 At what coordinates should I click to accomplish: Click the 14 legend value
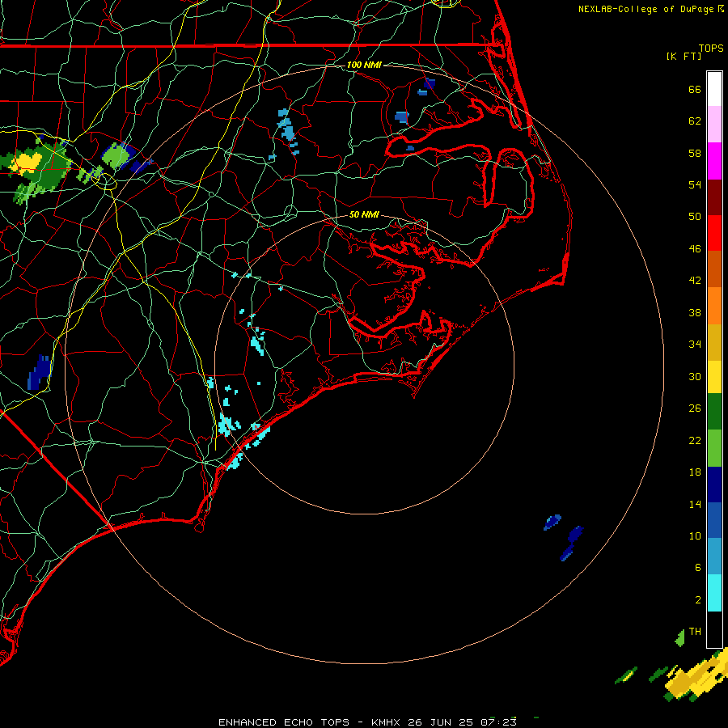(695, 504)
